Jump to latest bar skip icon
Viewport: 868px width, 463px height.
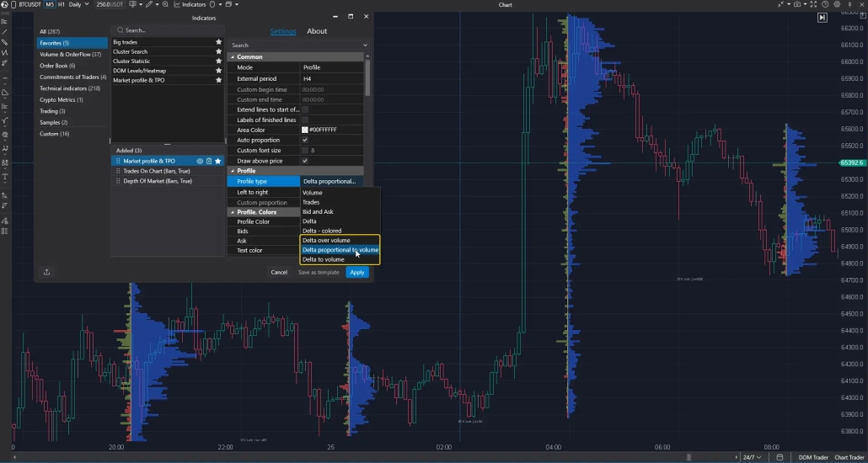click(822, 18)
